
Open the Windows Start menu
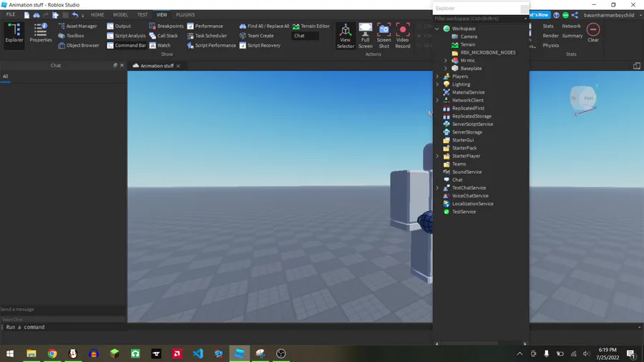10,353
